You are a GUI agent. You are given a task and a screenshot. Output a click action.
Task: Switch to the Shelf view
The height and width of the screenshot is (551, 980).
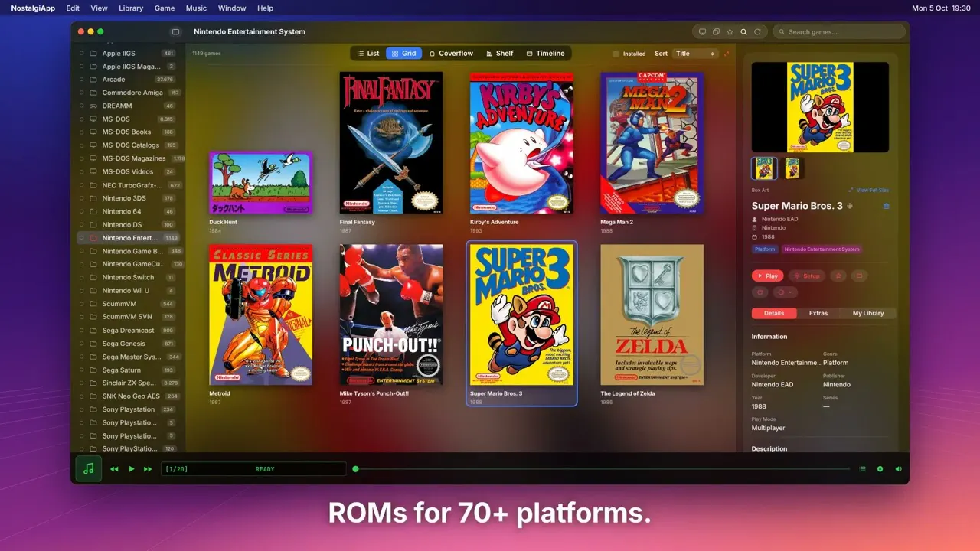[x=499, y=54]
